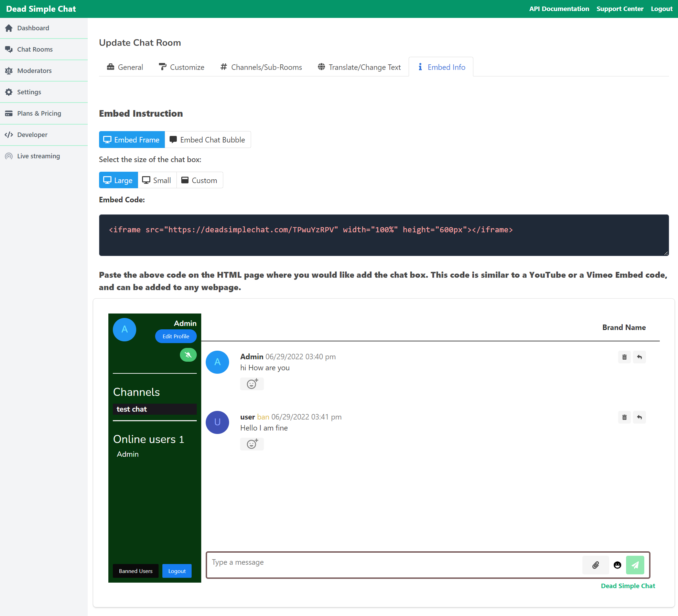678x616 pixels.
Task: Click the send message icon
Action: pos(635,565)
